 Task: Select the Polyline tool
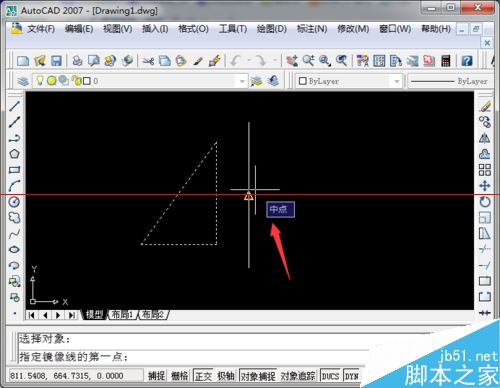tap(14, 138)
